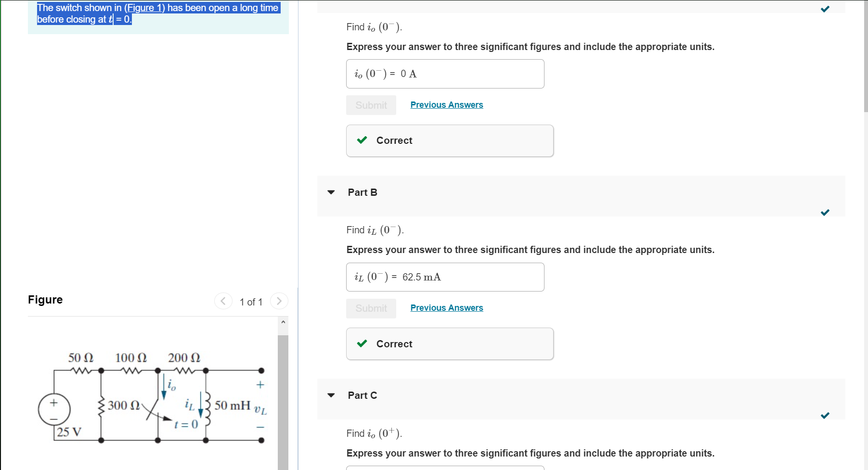Select the iL(0-) answer input field
The image size is (868, 470).
[445, 277]
